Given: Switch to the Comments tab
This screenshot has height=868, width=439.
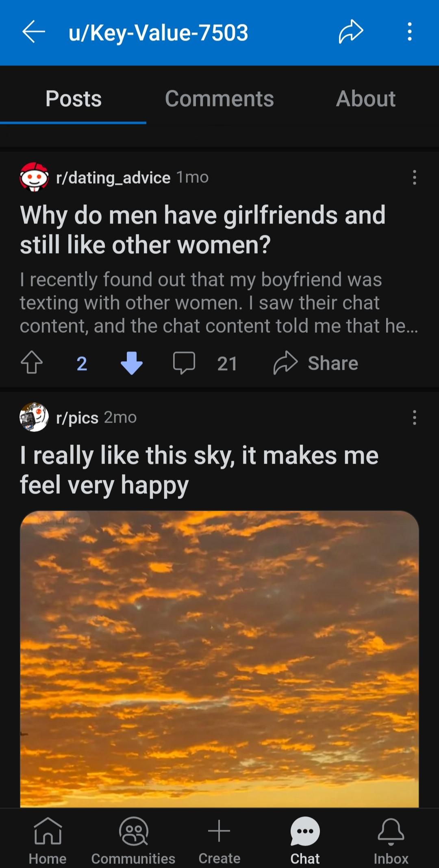Looking at the screenshot, I should 219,99.
